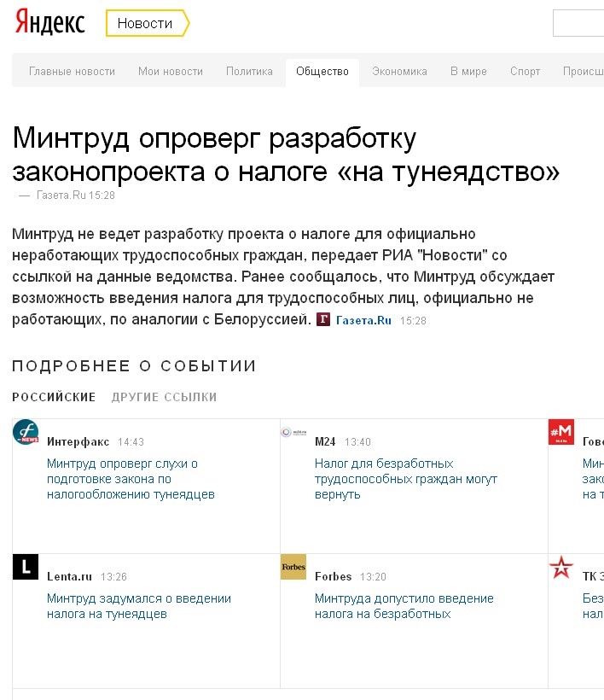Click the 14:43 timestamp next to Интерфакс
The image size is (604, 700).
click(131, 442)
